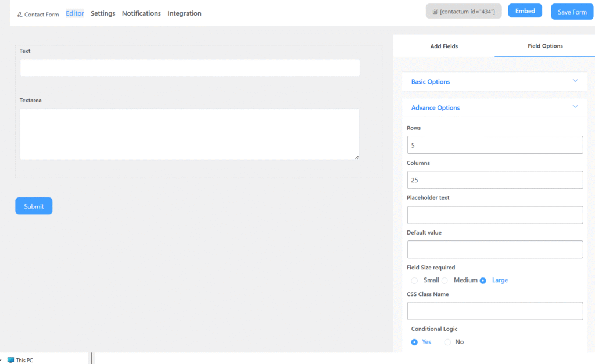Enable Conditional Logic with Yes

pos(414,342)
